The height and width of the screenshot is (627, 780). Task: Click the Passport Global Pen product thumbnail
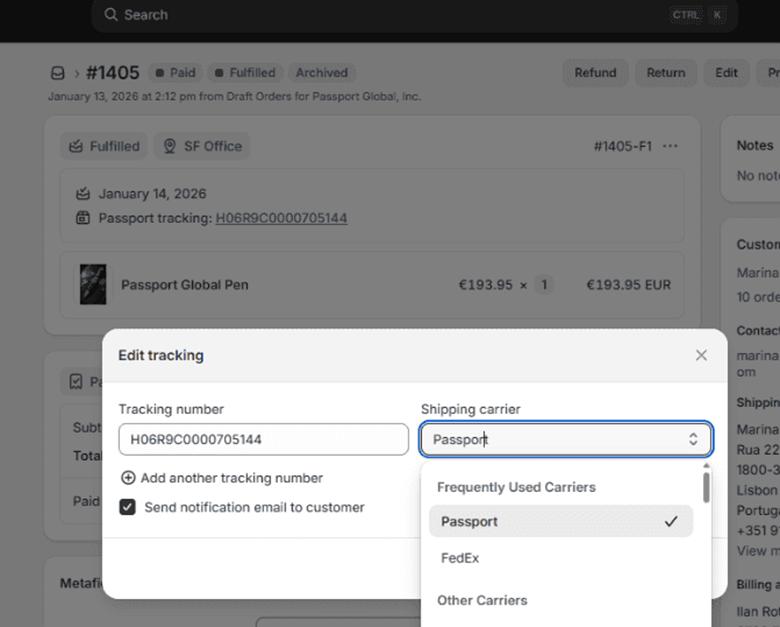pyautogui.click(x=93, y=285)
